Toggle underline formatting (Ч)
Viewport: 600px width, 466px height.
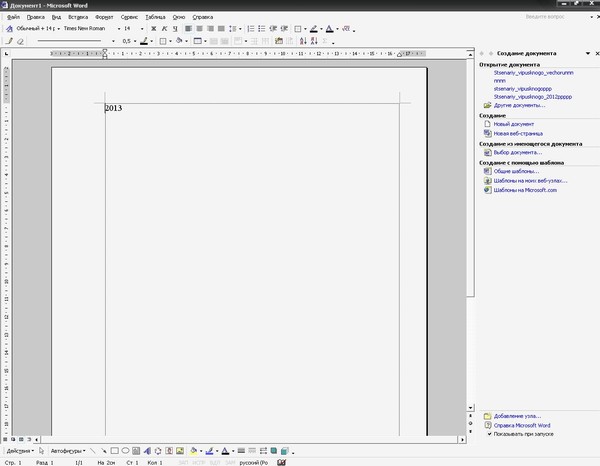(175, 29)
